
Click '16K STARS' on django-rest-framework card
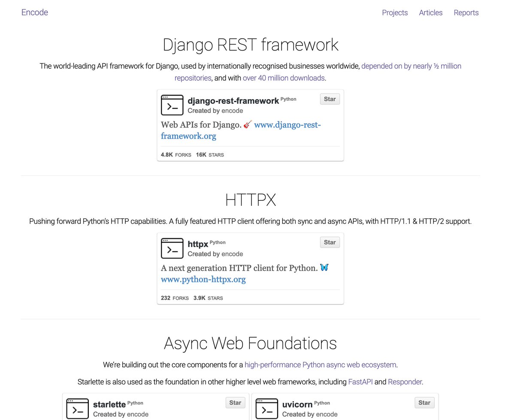210,155
